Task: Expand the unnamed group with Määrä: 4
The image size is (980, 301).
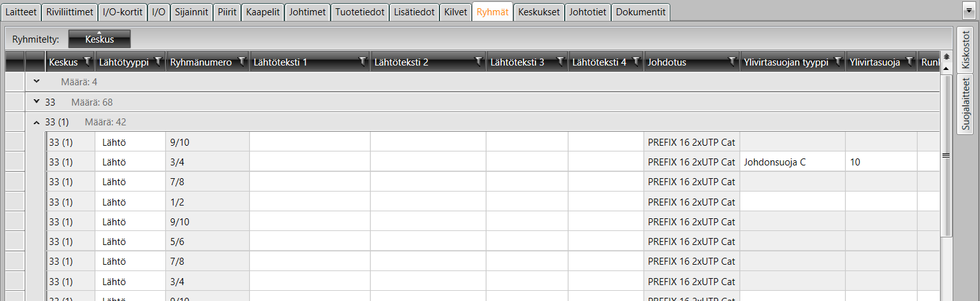Action: point(36,81)
